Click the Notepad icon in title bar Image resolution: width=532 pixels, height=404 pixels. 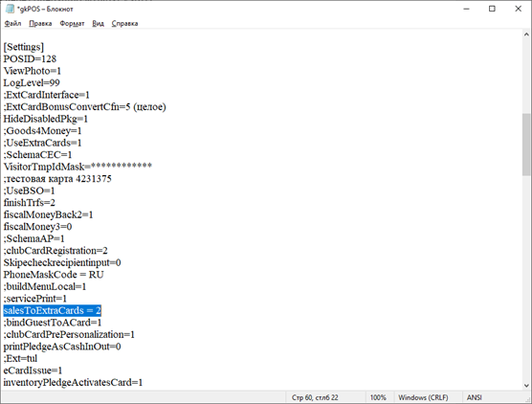(10, 9)
